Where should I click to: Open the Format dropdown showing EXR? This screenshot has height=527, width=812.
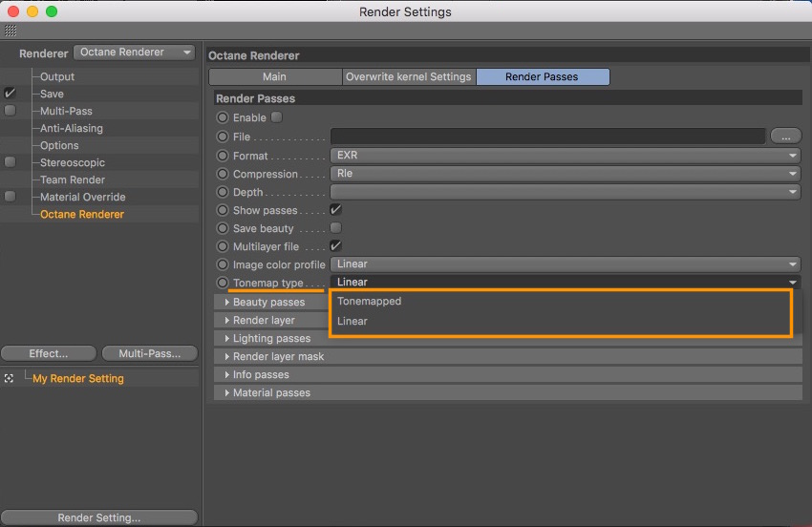pyautogui.click(x=566, y=156)
